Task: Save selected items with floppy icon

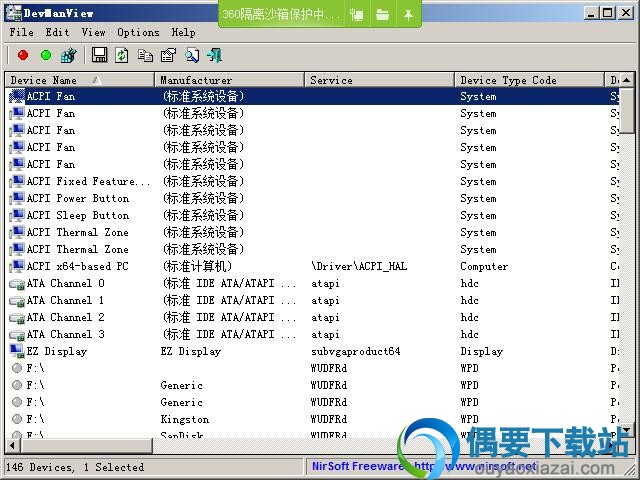Action: click(99, 55)
